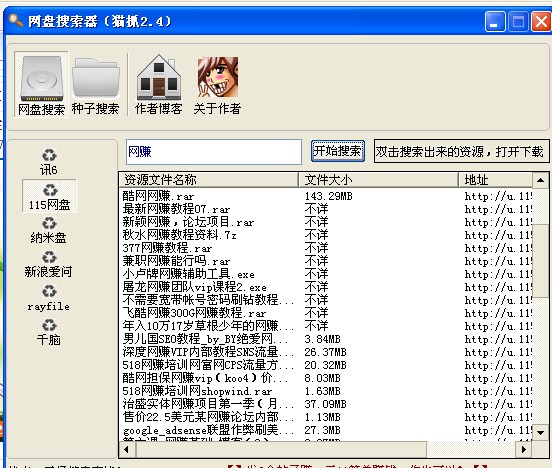The height and width of the screenshot is (468, 552).
Task: Select the row google_adsense联盟作弊刷美
Action: pos(326,430)
